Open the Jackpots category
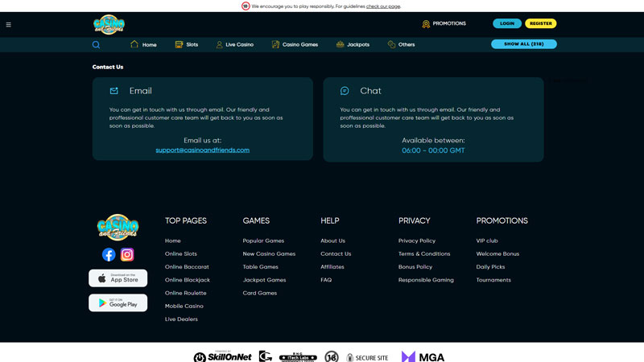644x362 pixels. (x=353, y=44)
